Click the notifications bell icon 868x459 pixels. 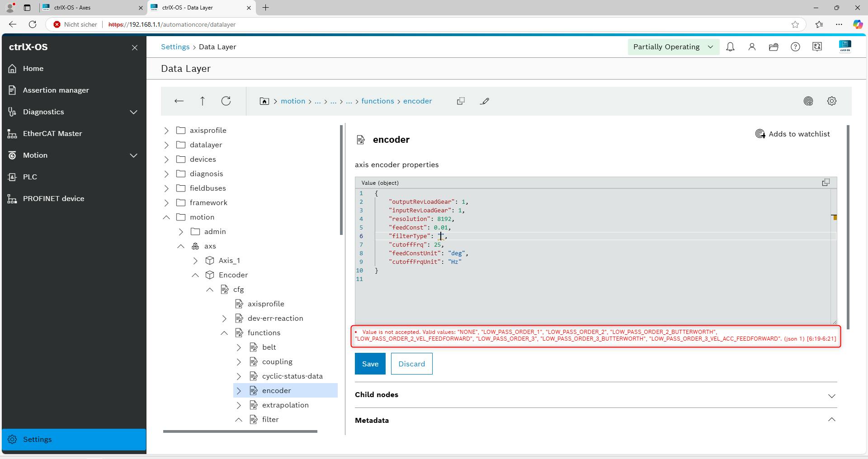tap(730, 47)
